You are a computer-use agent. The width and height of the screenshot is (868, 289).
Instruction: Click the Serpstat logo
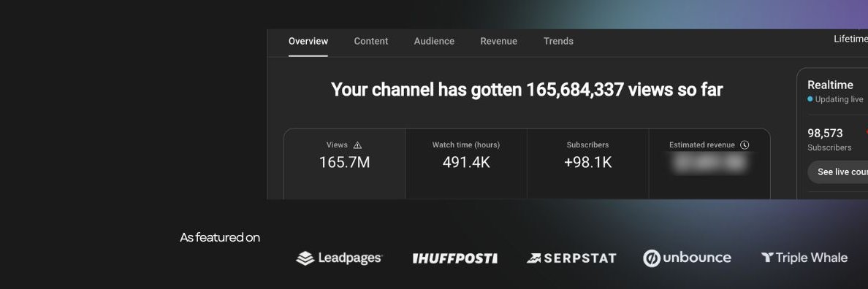[571, 258]
